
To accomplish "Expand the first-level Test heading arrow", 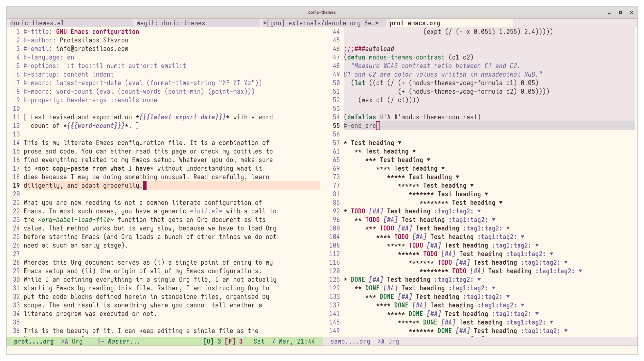I will click(400, 143).
